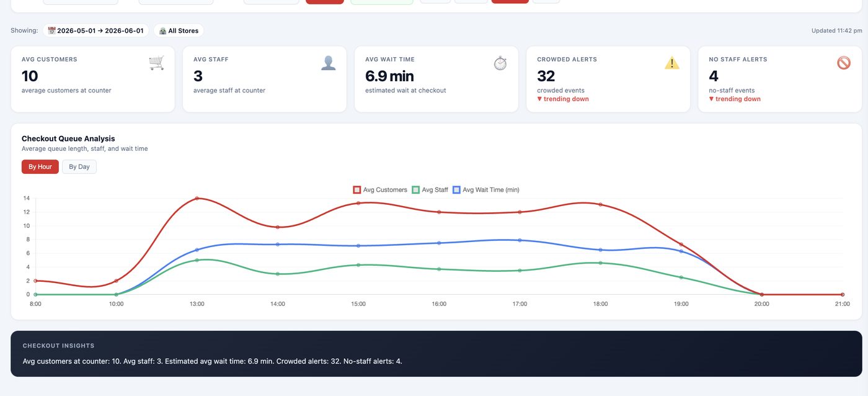Click the No Staff Alerts count 4

[714, 76]
